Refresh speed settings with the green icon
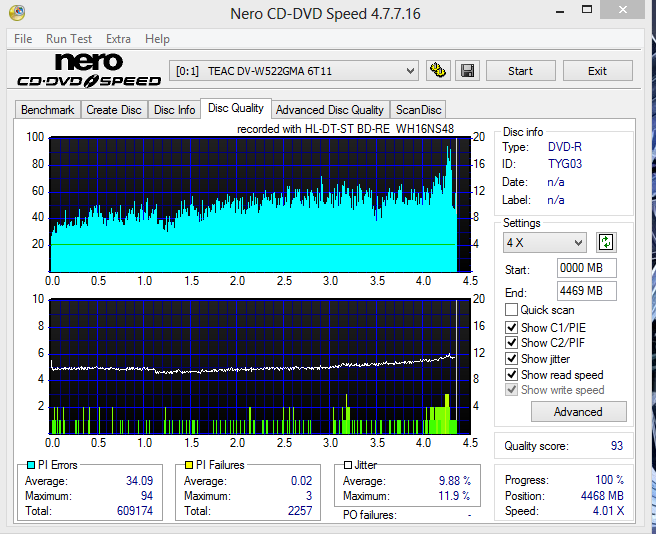 pyautogui.click(x=606, y=242)
